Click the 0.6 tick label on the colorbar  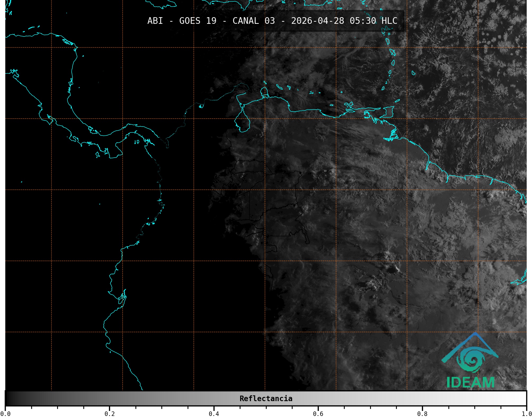tap(318, 414)
